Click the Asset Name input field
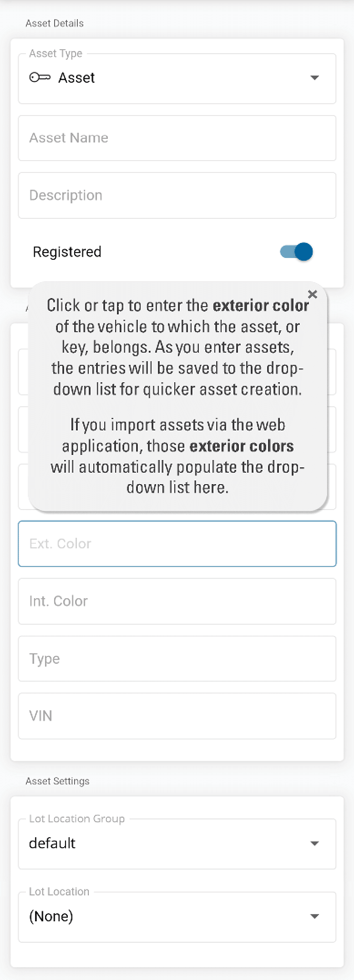354x980 pixels. 177,138
